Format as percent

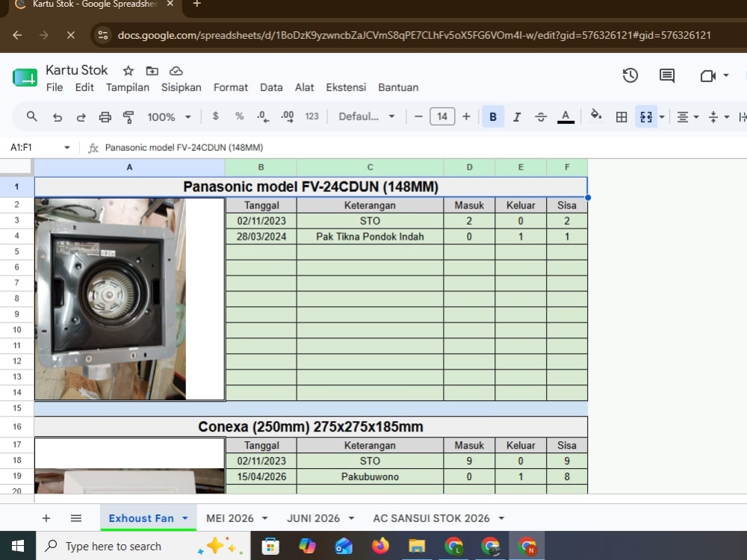(239, 116)
